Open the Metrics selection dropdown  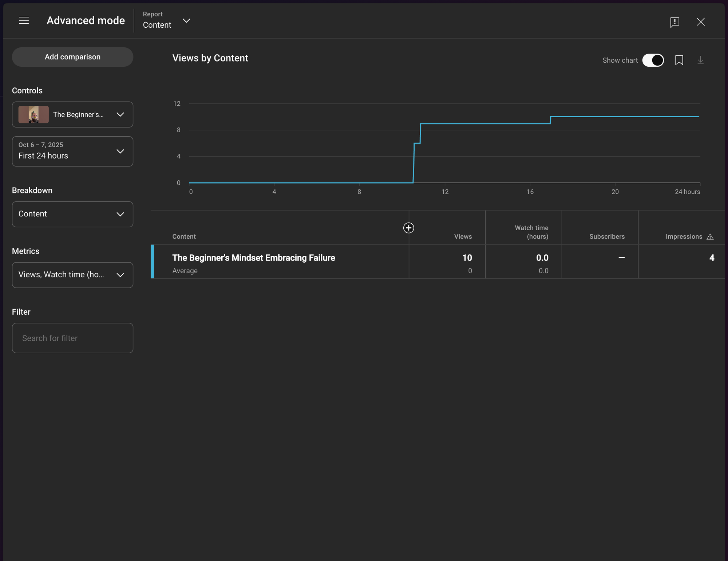click(72, 275)
